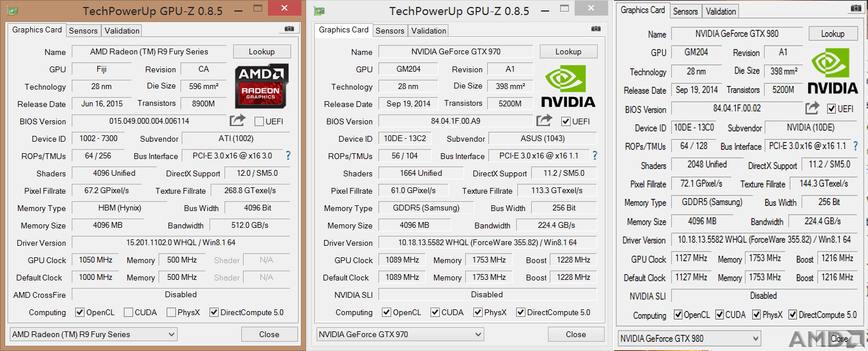Switch to Validation tab in Radeon window
The image size is (868, 351).
122,31
